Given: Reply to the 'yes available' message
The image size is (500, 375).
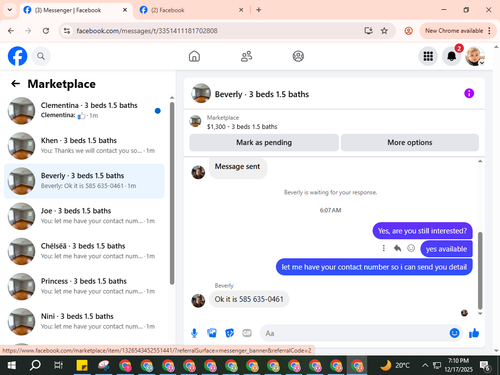Looking at the screenshot, I should [397, 248].
